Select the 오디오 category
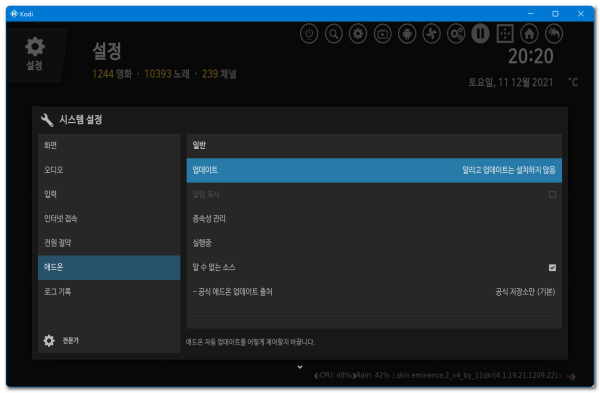Image resolution: width=600 pixels, height=393 pixels. (109, 170)
